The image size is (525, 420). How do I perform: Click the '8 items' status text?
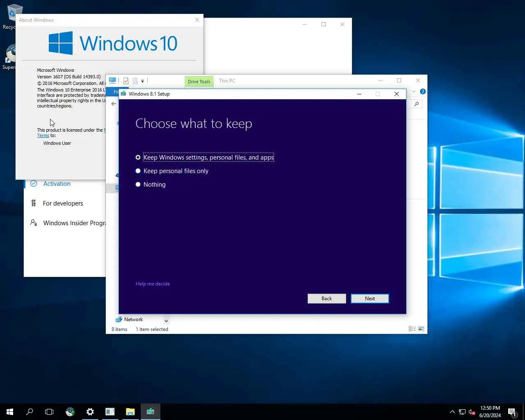tap(119, 329)
